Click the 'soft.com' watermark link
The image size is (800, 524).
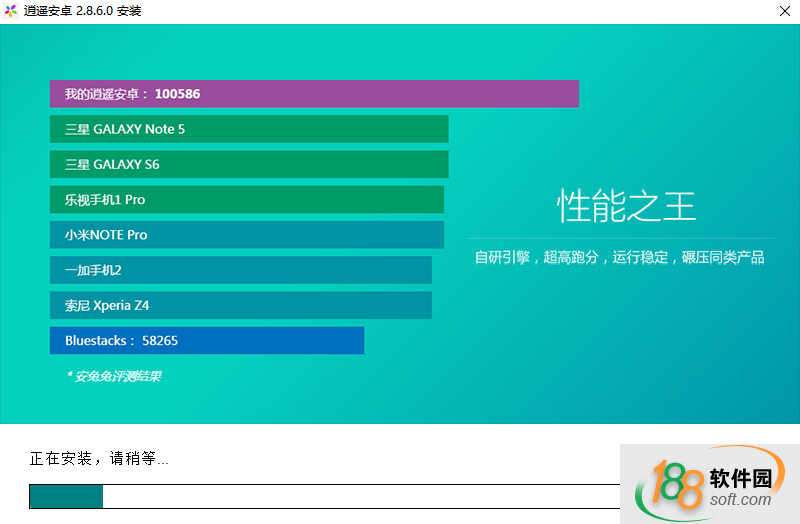point(741,499)
